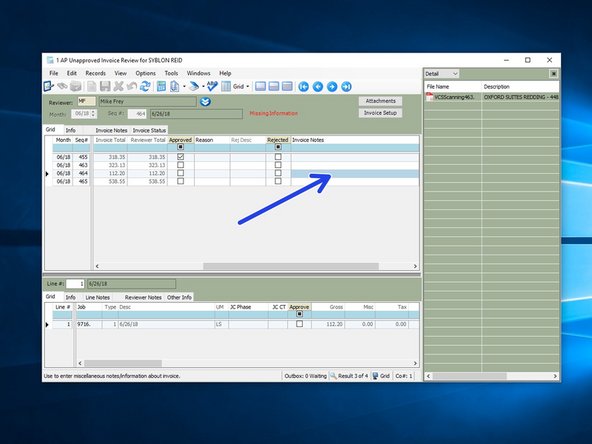This screenshot has width=592, height=444.
Task: Click the refresh toolbar icon
Action: [145, 86]
